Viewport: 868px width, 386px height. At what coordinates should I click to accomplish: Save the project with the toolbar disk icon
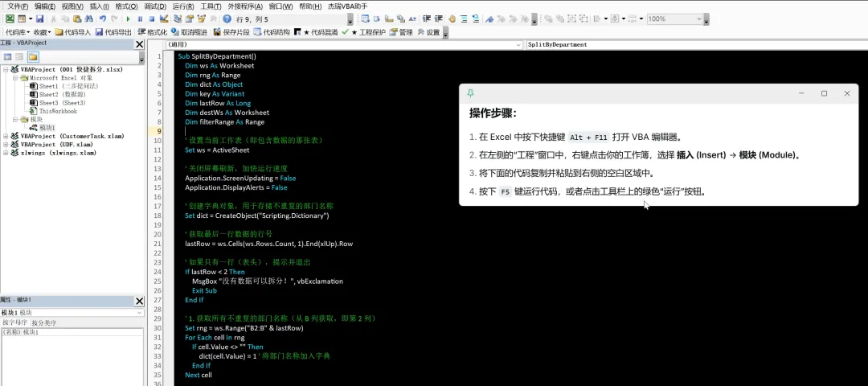pos(40,18)
